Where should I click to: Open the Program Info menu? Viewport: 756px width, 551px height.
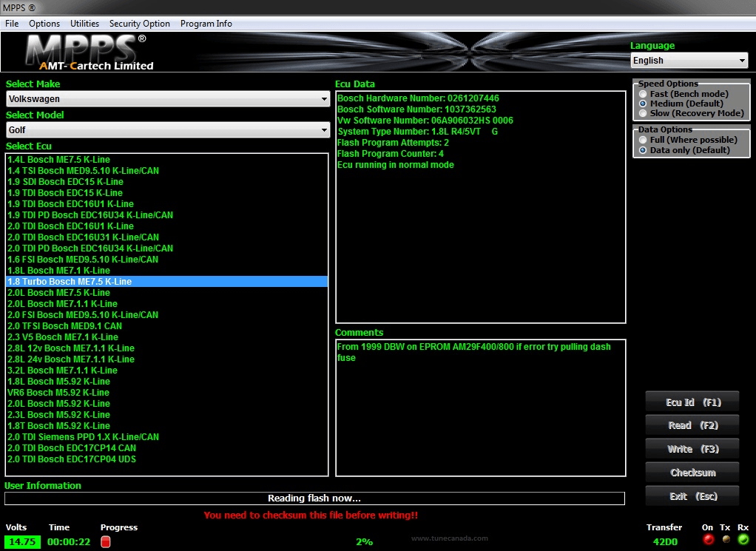click(206, 23)
